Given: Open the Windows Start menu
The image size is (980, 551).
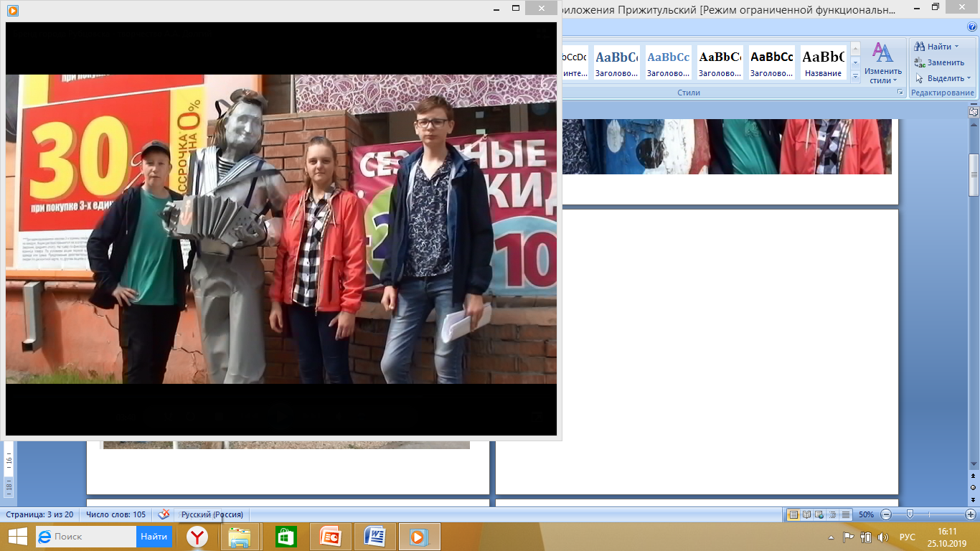Looking at the screenshot, I should click(17, 537).
